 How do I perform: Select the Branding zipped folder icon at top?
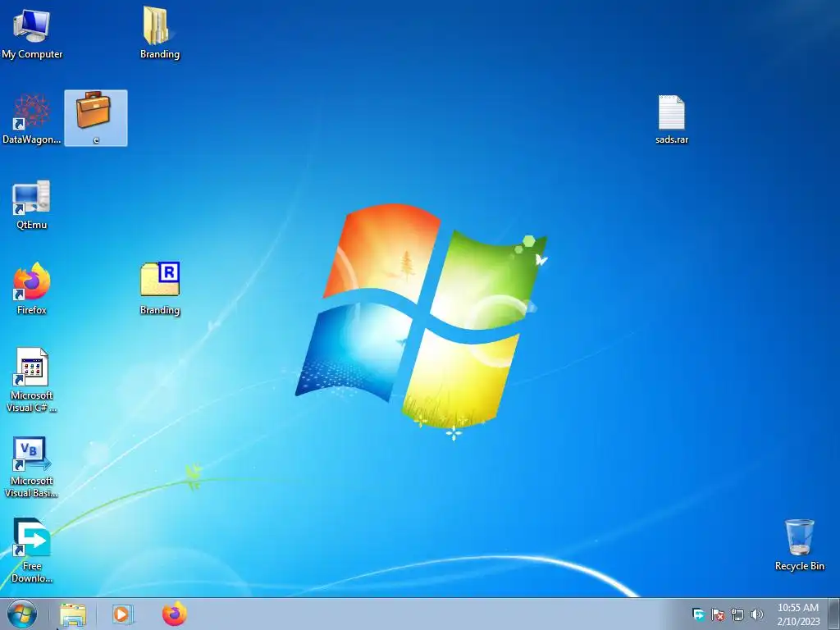[160, 33]
